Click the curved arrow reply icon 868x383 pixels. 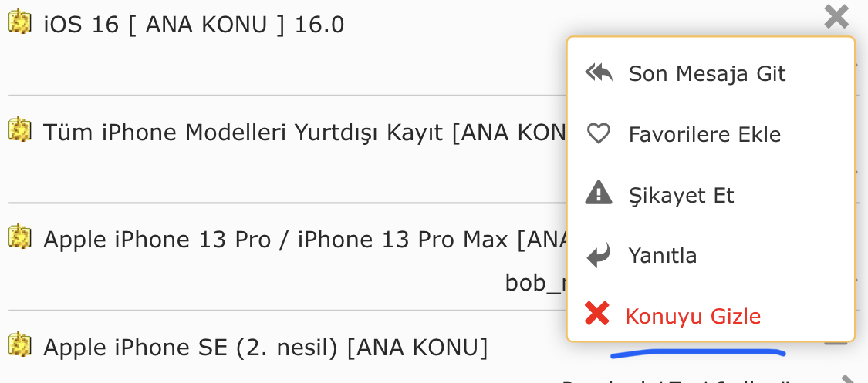599,255
